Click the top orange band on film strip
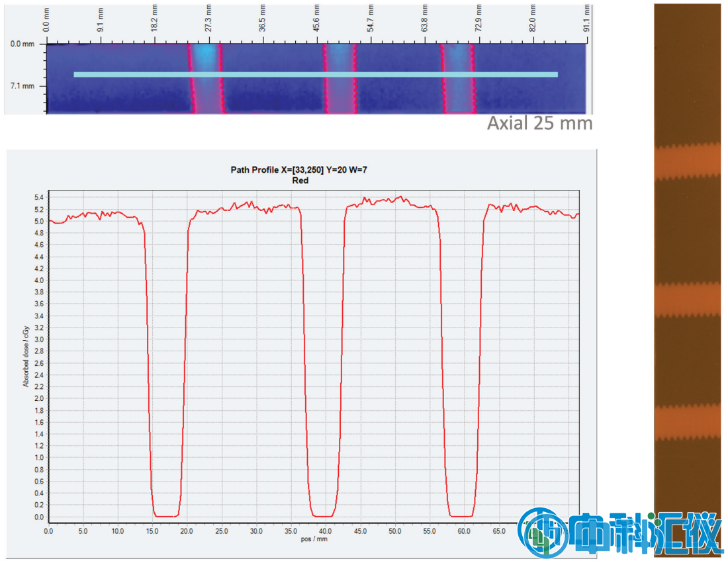The image size is (728, 563). click(x=687, y=161)
